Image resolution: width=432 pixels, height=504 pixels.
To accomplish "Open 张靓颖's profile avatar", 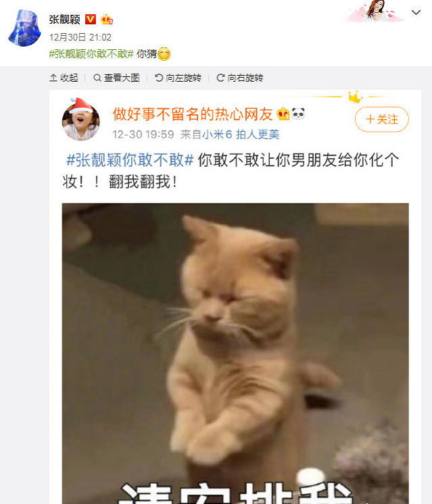I will tap(25, 28).
